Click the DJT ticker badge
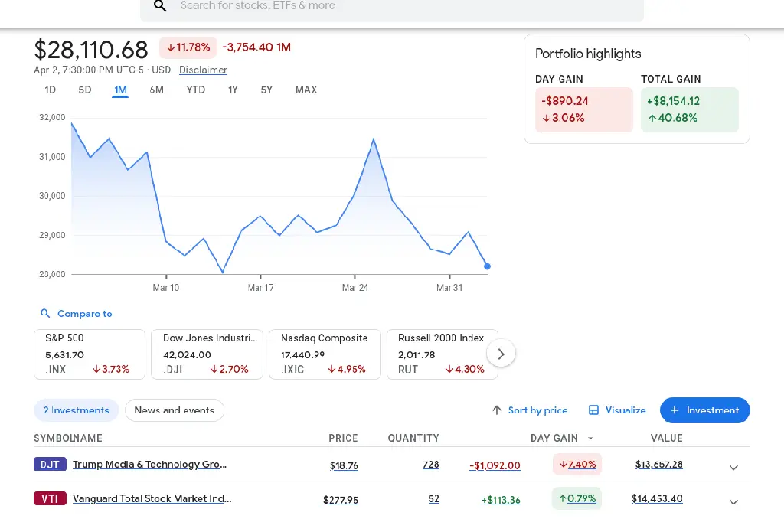Screen dimensions: 784x532 [x=50, y=465]
